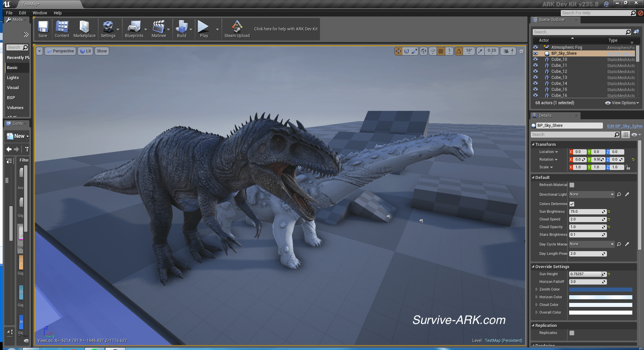Click the Horizon Color swatch
Screen dimensions: 644x350
601,297
